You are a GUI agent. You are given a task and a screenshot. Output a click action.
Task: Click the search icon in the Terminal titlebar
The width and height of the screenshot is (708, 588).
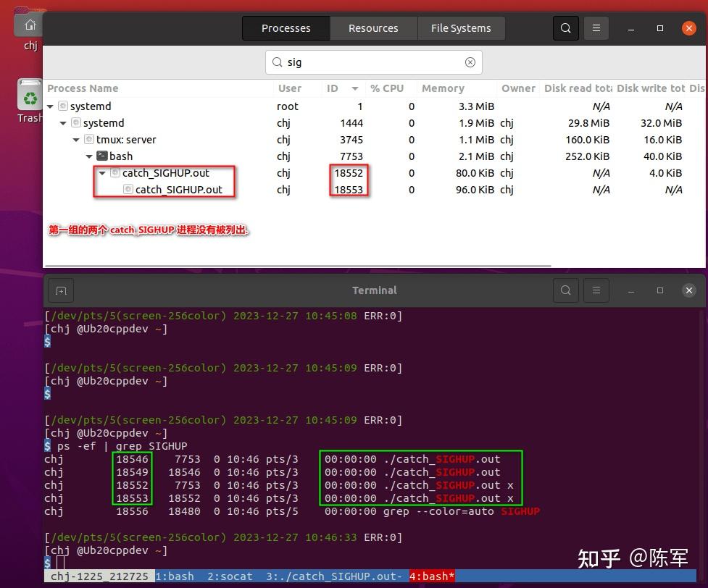565,290
